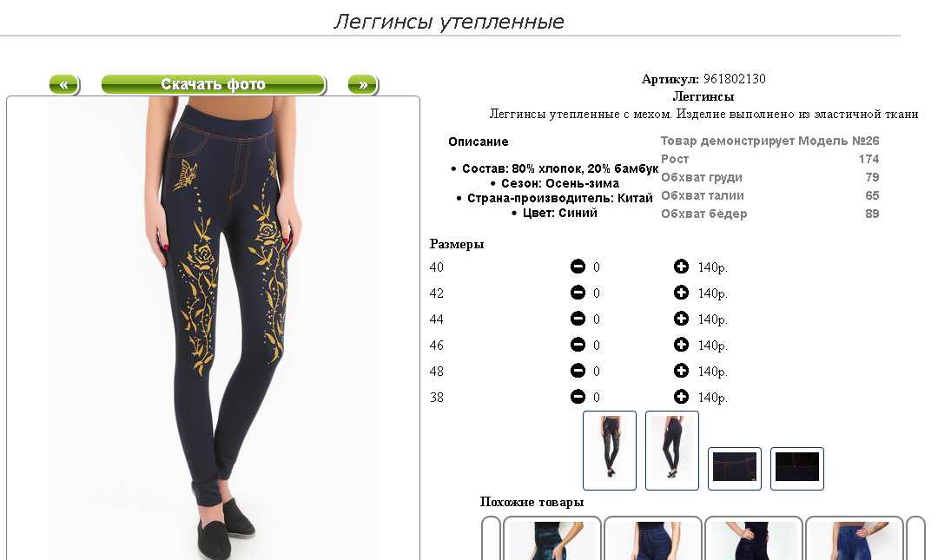Image resolution: width=951 pixels, height=560 pixels.
Task: Decrease quantity for size 48
Action: coord(578,371)
